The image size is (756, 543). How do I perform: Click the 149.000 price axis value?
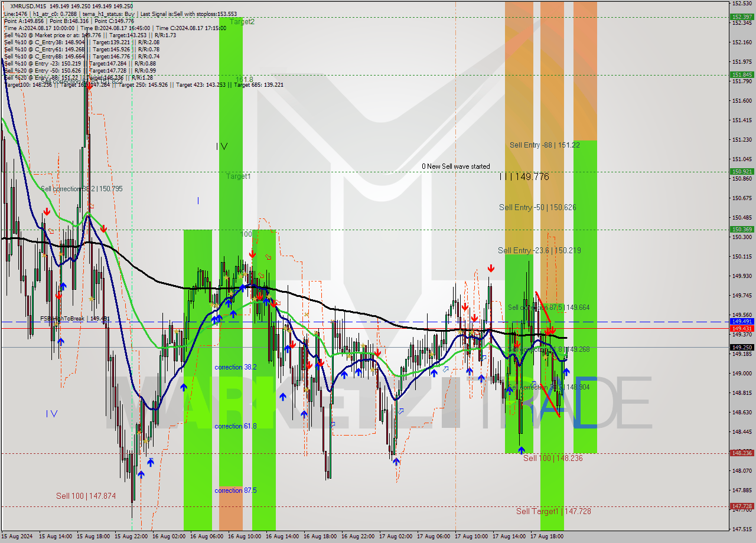point(741,374)
